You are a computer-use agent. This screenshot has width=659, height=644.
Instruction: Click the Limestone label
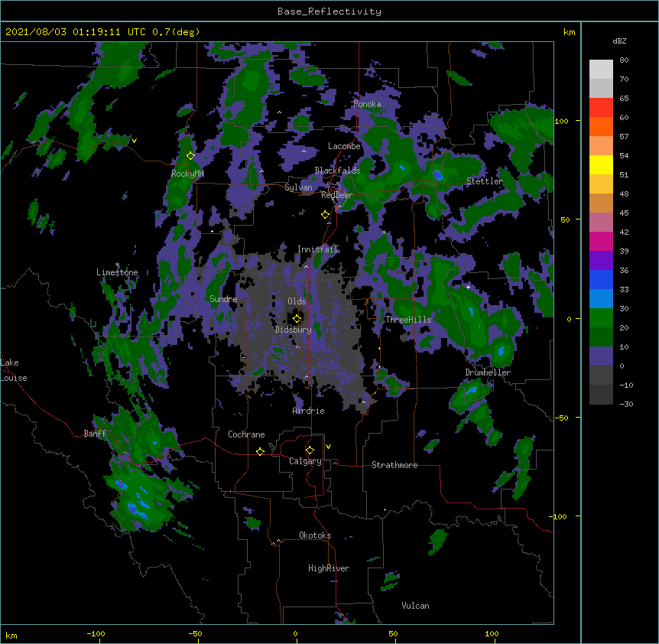tap(117, 272)
